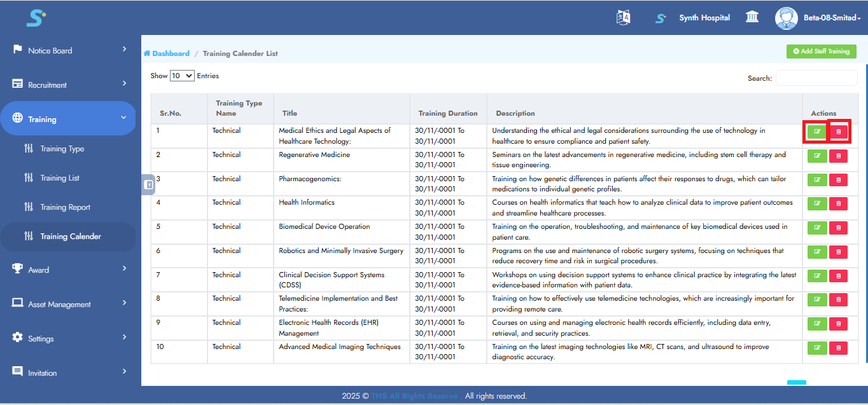Sort table by Training Duration column header
The width and height of the screenshot is (868, 405).
[447, 113]
